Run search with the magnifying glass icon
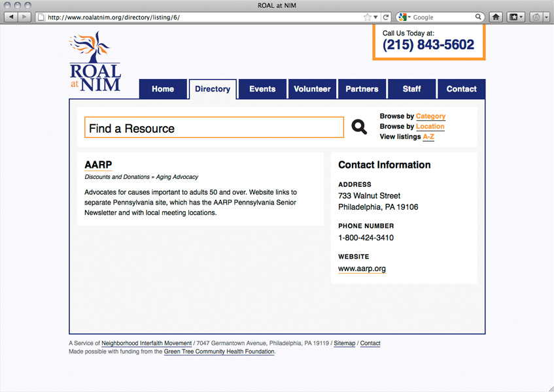 click(359, 127)
